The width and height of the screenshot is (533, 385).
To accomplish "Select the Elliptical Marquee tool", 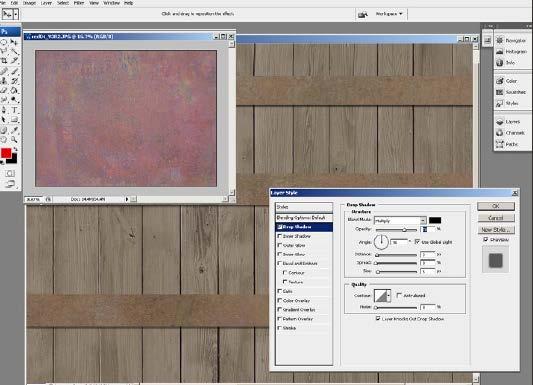I will tap(4, 42).
